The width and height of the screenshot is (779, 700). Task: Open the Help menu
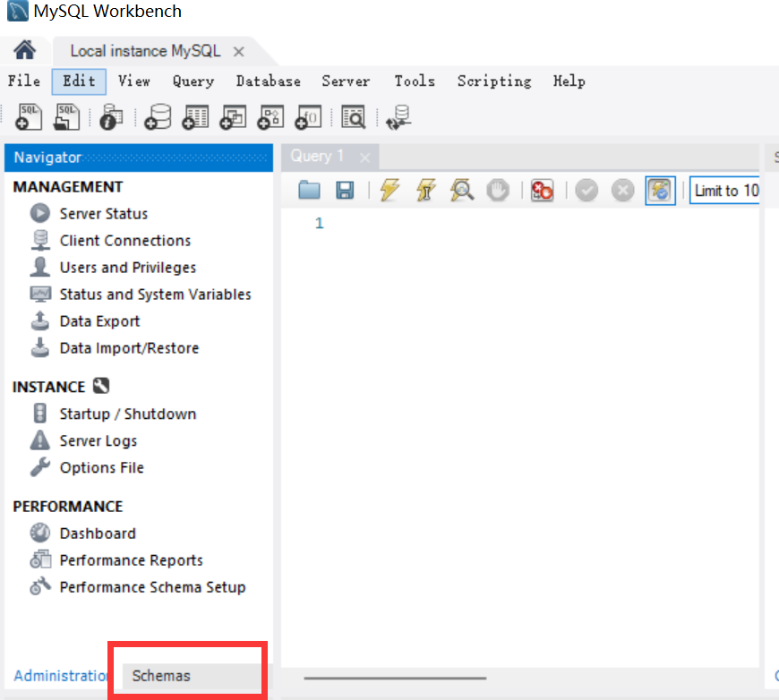tap(569, 81)
